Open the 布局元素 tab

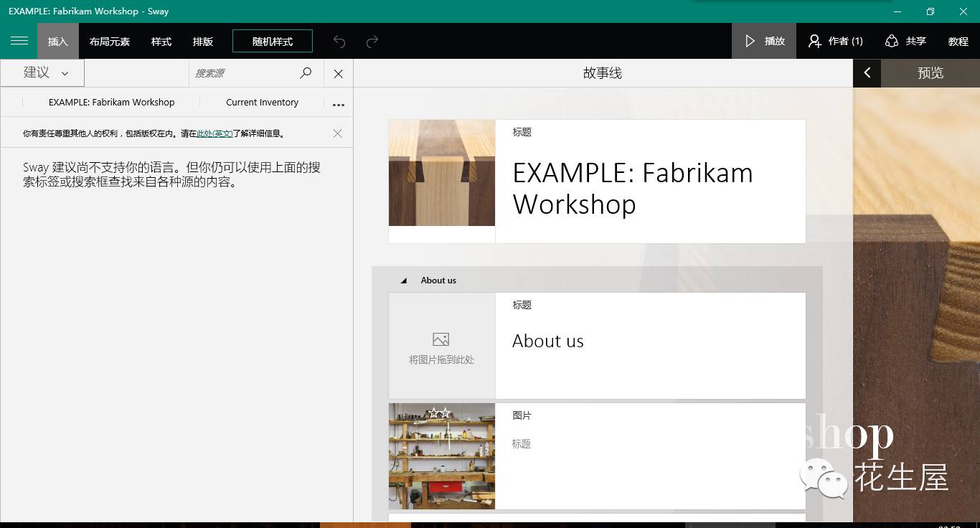[x=110, y=42]
